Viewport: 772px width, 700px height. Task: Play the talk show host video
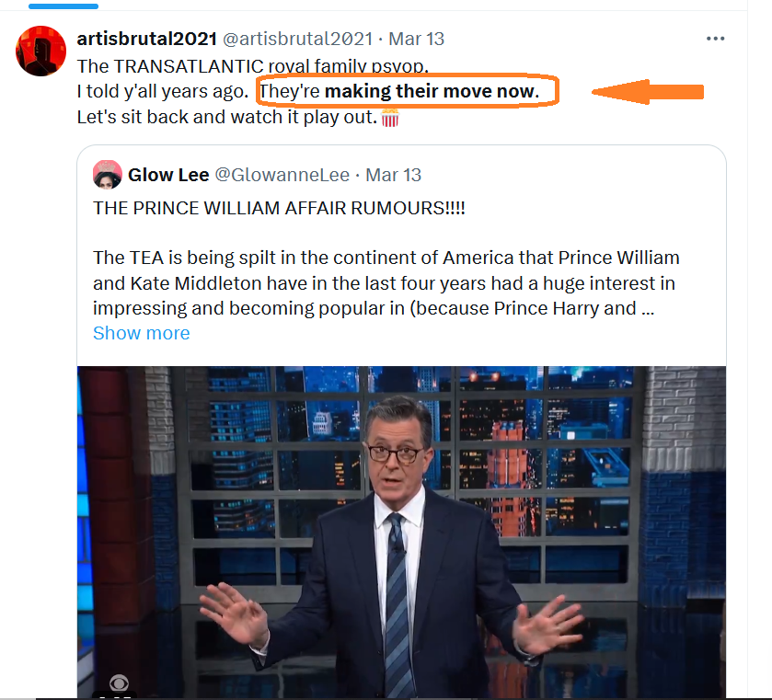[401, 532]
